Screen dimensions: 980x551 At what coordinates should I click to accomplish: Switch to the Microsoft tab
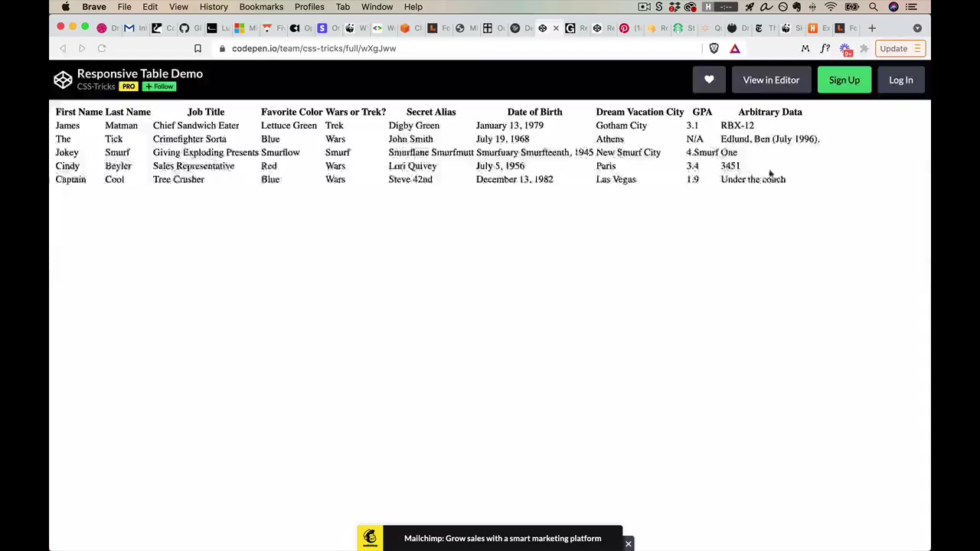(x=247, y=28)
